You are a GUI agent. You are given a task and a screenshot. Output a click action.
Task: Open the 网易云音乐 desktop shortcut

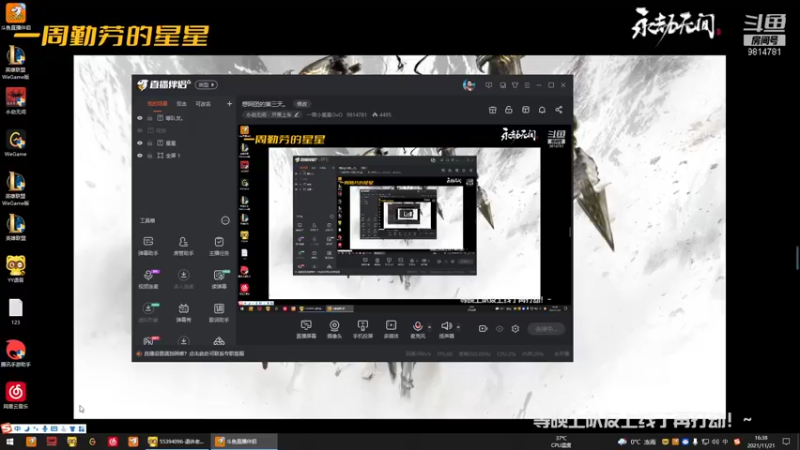(15, 395)
